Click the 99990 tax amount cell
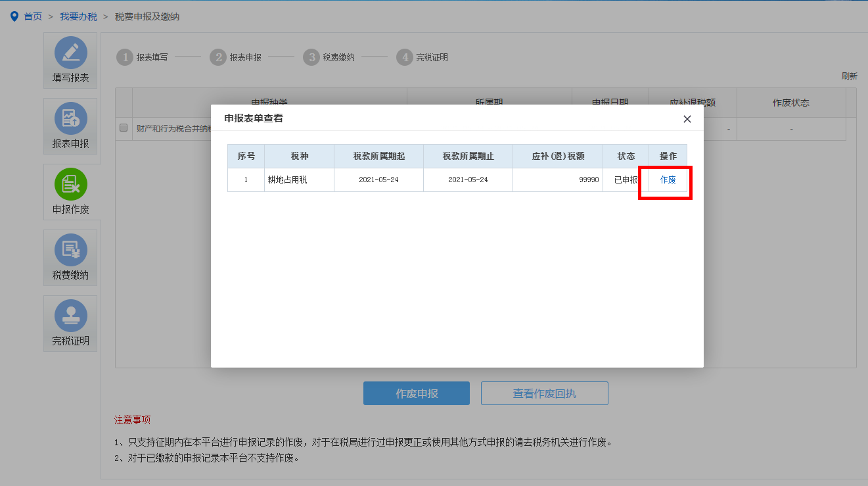Image resolution: width=868 pixels, height=486 pixels. coord(558,180)
